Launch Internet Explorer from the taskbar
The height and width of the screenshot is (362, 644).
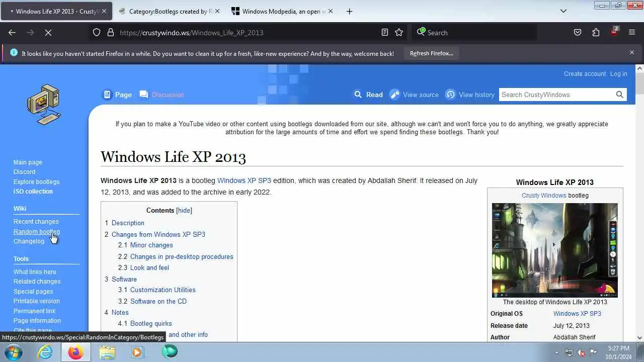click(45, 352)
